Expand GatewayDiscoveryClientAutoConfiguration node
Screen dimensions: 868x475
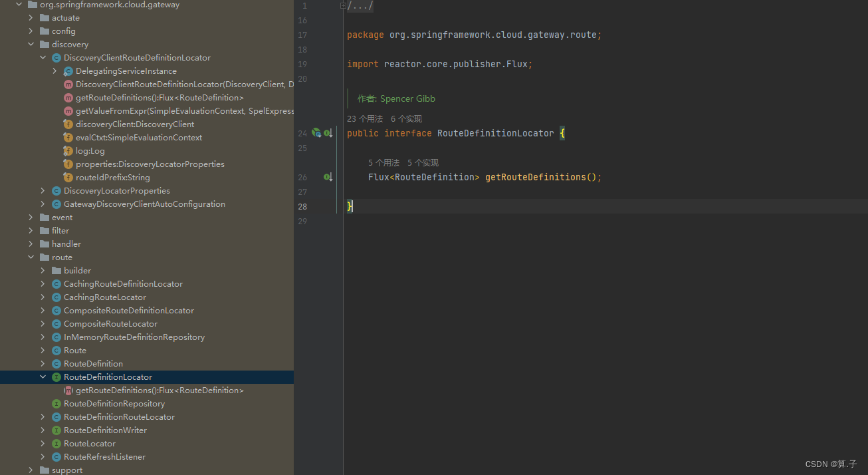point(43,204)
